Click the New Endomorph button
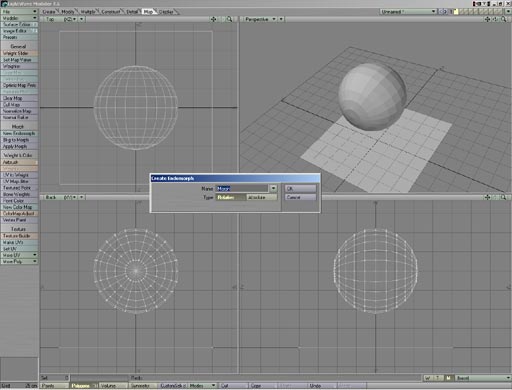Viewport: 512px width, 390px height. click(19, 133)
